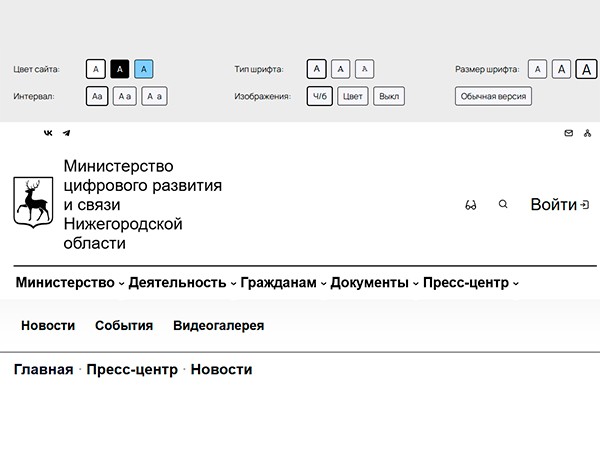600x450 pixels.
Task: Open the Видеогалерея tab
Action: (x=218, y=326)
